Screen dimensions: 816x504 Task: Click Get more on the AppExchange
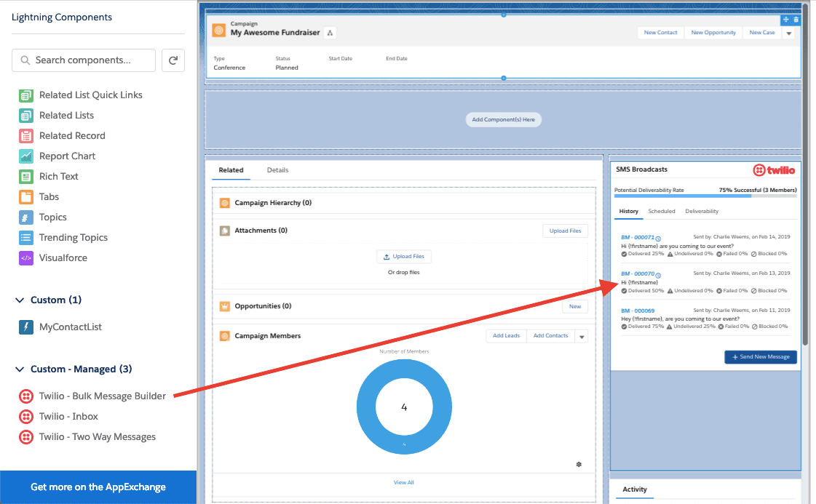(98, 486)
